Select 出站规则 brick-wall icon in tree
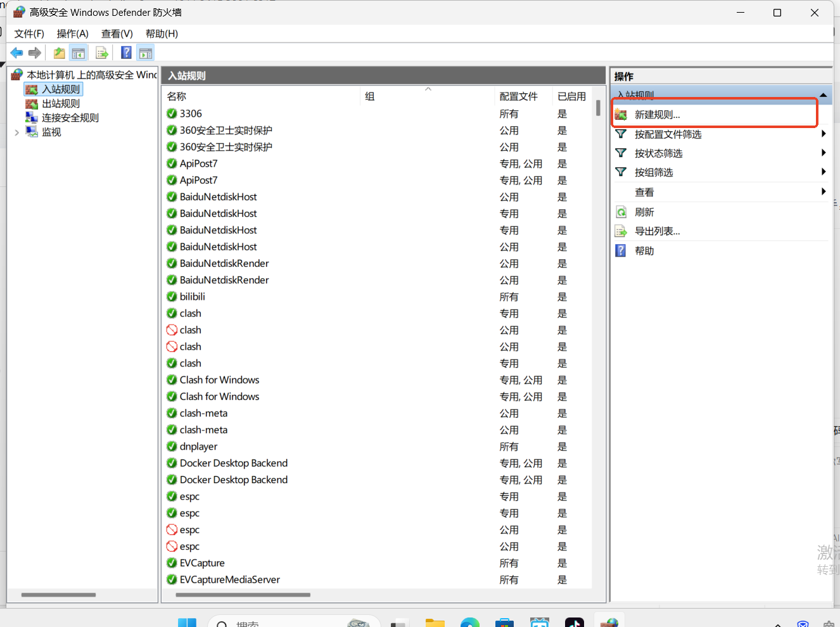Viewport: 840px width, 627px height. point(32,103)
